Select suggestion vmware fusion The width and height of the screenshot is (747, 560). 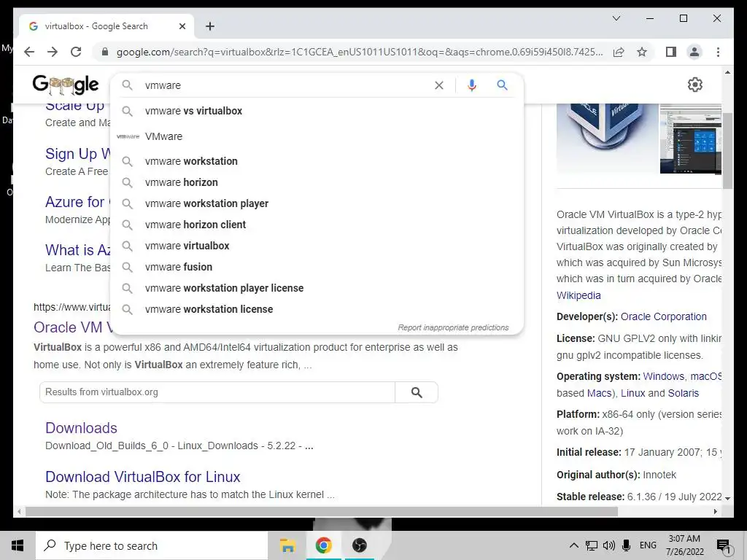click(317, 267)
